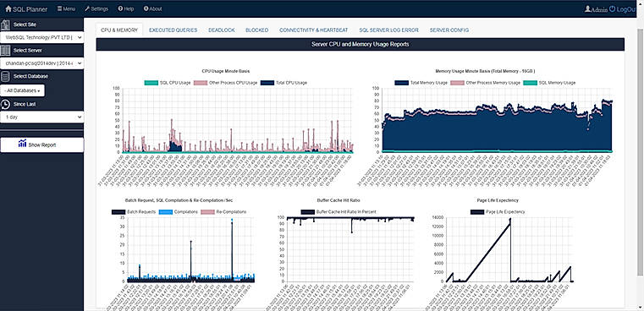The height and width of the screenshot is (311, 644).
Task: Click the Select Database cylinder icon
Action: coord(5,76)
